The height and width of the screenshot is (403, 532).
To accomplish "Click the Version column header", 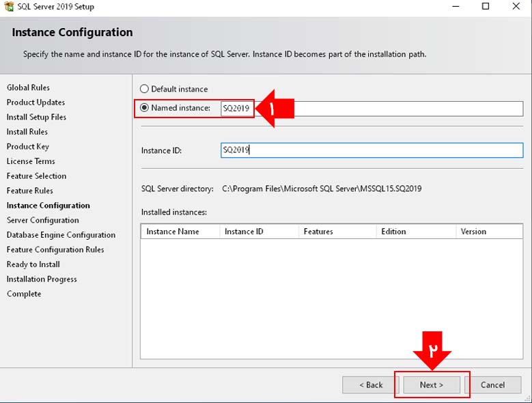I will 489,232.
